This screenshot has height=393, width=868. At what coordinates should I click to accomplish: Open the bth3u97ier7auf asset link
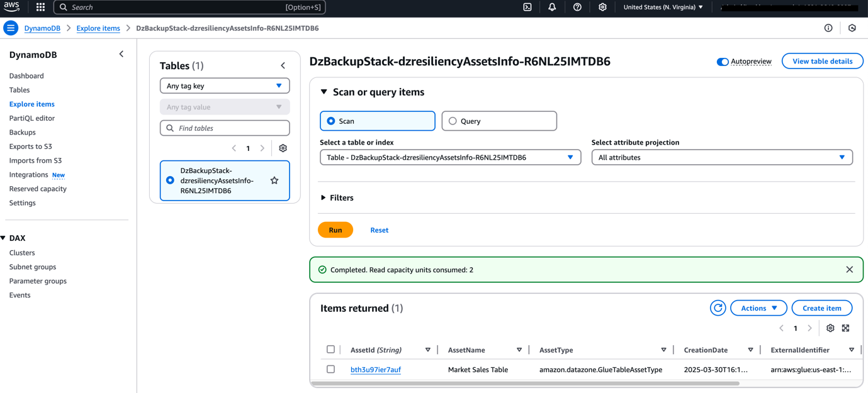tap(375, 369)
